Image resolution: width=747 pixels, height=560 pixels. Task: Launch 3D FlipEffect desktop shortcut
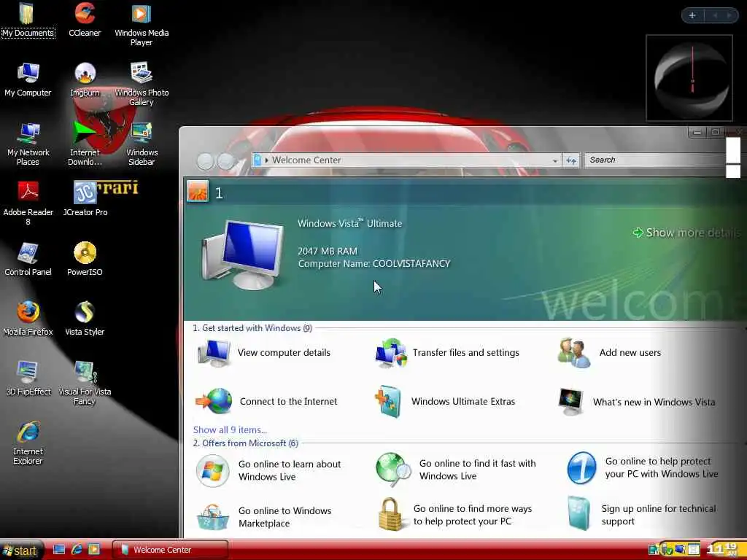click(x=28, y=378)
